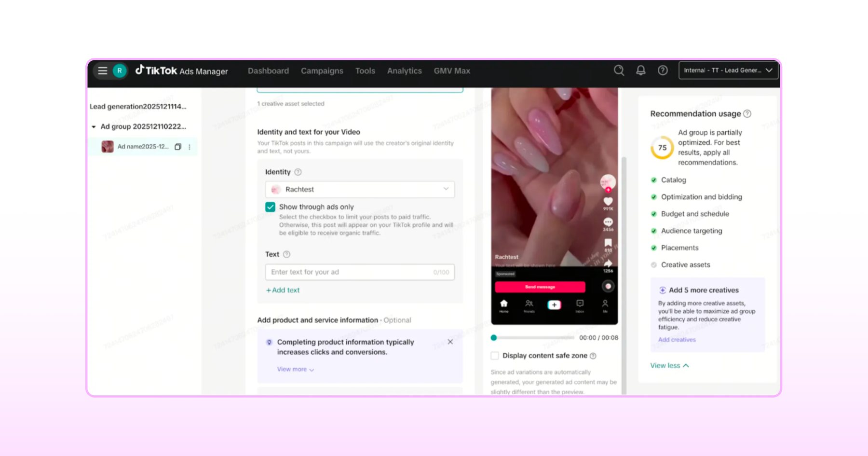This screenshot has width=868, height=456.
Task: Open the Tools menu
Action: tap(365, 70)
